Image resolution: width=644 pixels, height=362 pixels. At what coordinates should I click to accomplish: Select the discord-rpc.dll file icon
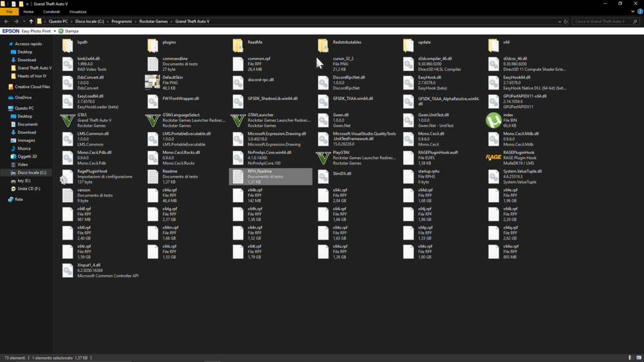pyautogui.click(x=238, y=82)
